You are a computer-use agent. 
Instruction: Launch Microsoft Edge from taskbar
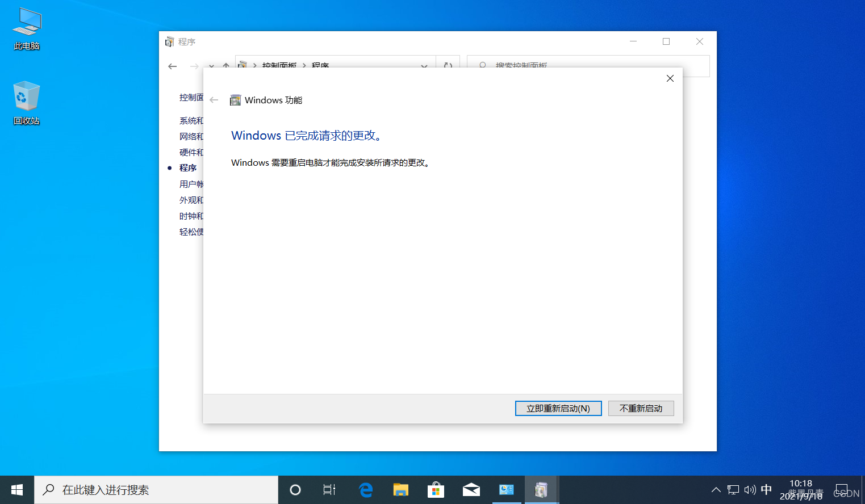366,490
